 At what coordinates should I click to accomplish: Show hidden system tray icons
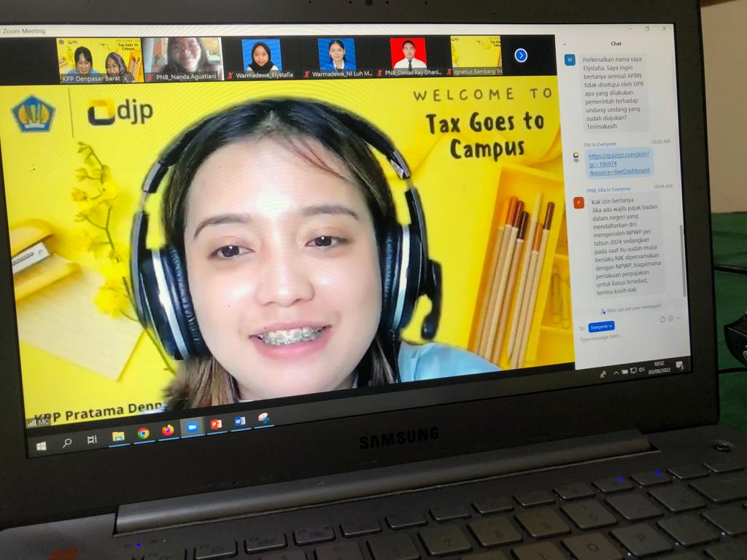coord(615,373)
